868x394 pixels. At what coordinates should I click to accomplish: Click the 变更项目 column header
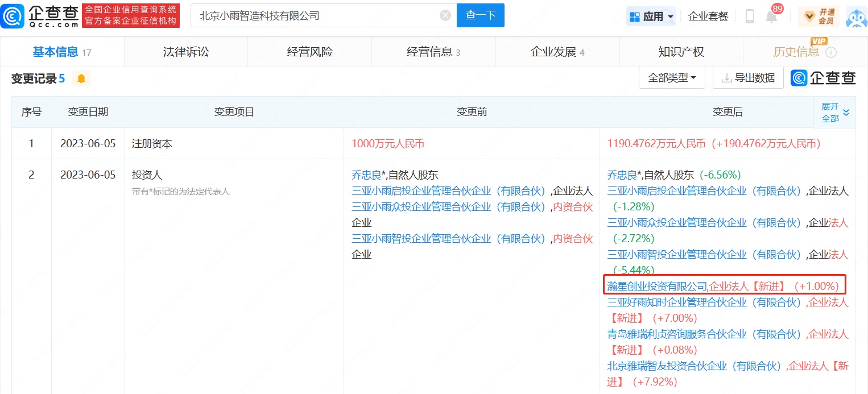point(234,112)
